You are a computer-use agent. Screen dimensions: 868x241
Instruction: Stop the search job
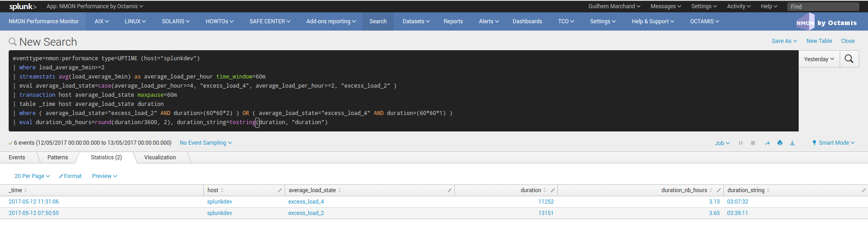[753, 143]
